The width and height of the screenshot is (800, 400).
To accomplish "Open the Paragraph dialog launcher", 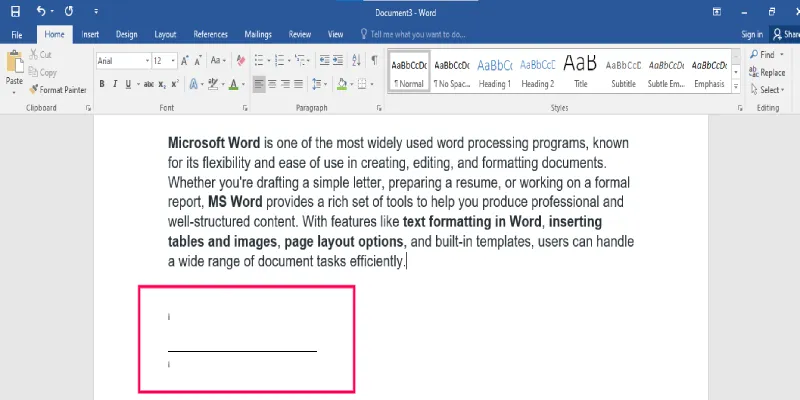I will [x=379, y=108].
